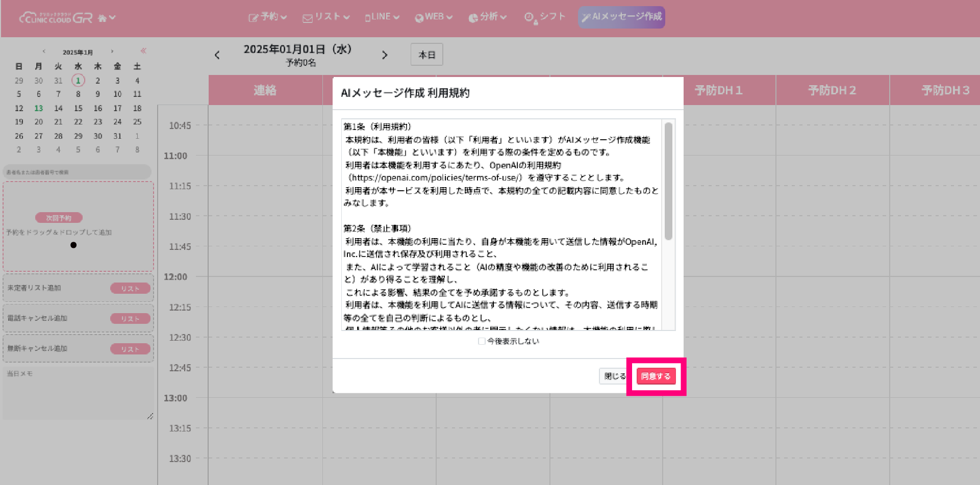Click the Clinic Cloud GR logo

click(x=56, y=18)
